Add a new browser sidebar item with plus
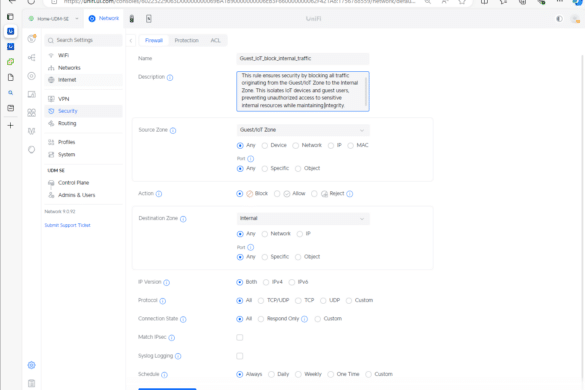The image size is (585, 390). click(10, 125)
